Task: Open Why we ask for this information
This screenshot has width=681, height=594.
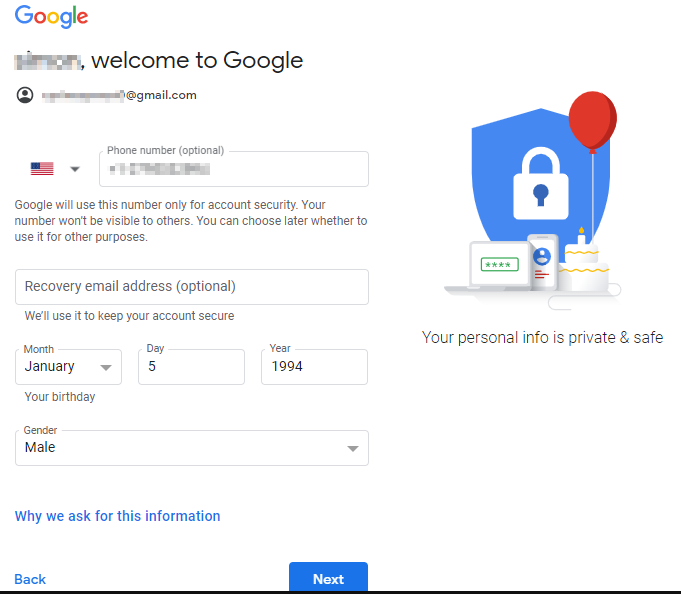Action: 117,516
